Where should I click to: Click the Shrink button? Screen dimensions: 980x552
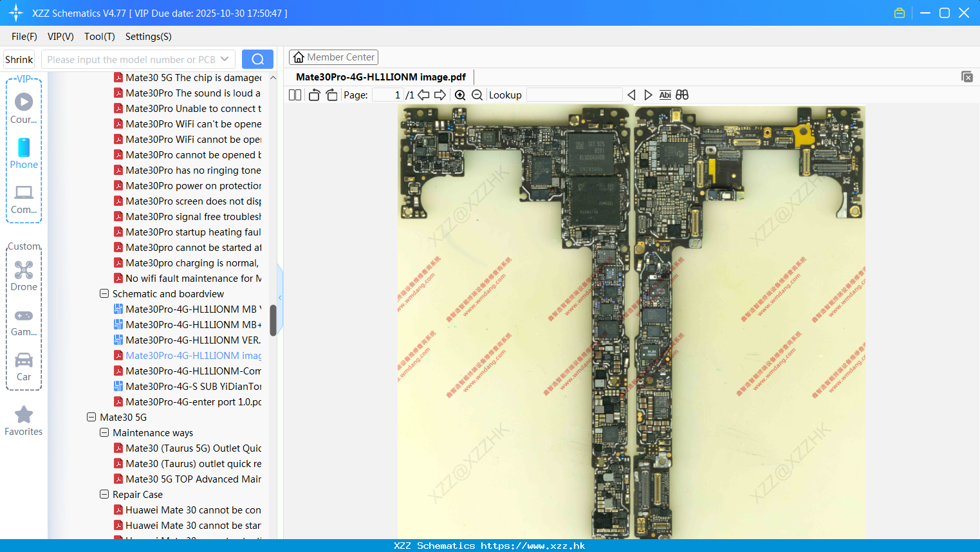coord(19,59)
